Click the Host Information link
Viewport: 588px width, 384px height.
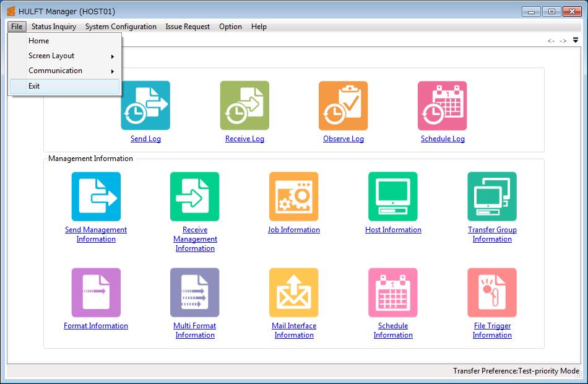click(393, 230)
